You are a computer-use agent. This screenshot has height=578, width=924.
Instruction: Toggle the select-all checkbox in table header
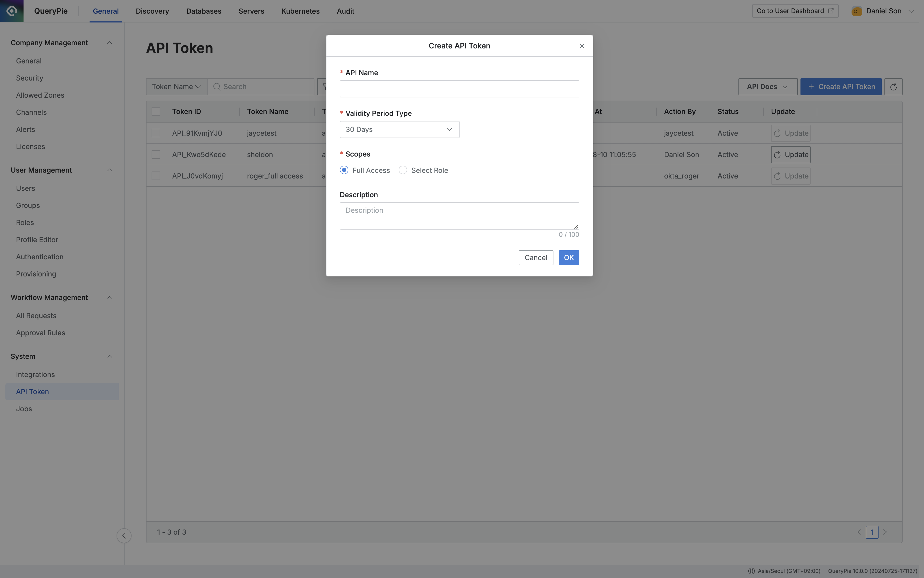click(x=156, y=112)
